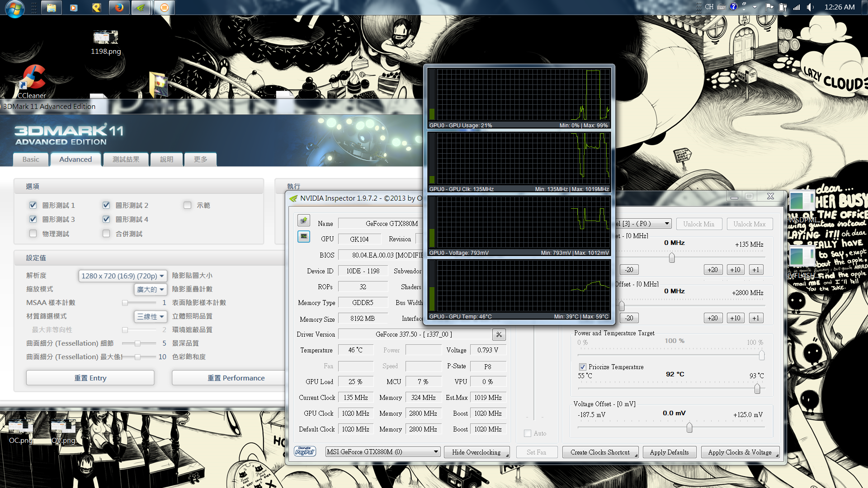The height and width of the screenshot is (488, 868).
Task: Open the VFLASH desktop icon
Action: pos(802,263)
